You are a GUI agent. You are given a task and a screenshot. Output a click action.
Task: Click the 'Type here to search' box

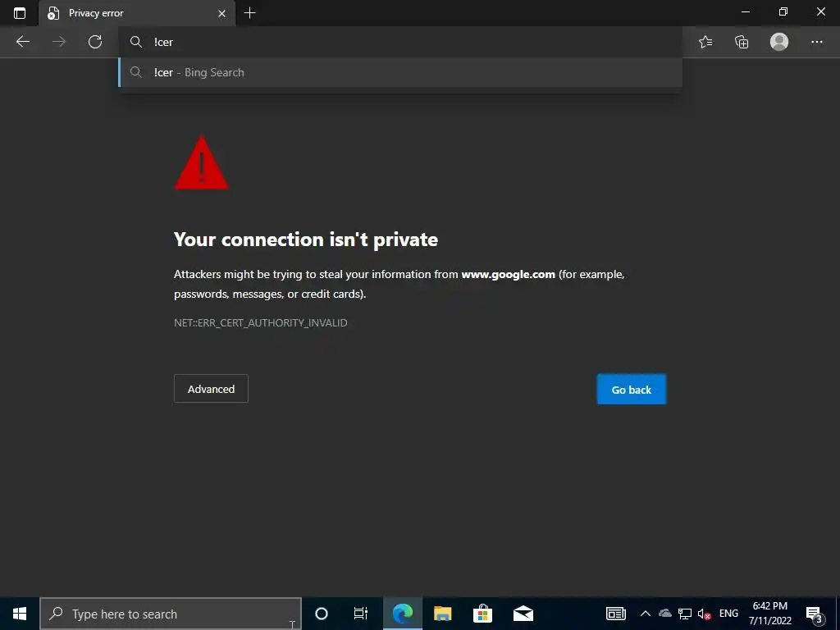coord(171,614)
